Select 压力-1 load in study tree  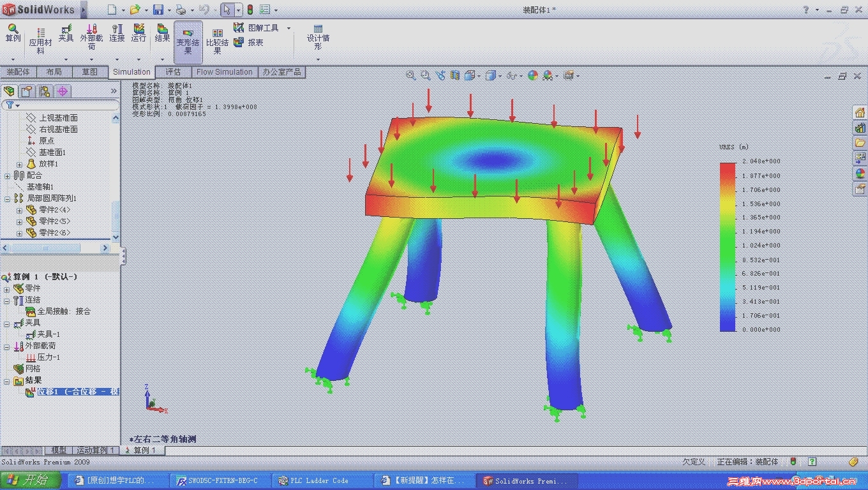[x=49, y=357]
